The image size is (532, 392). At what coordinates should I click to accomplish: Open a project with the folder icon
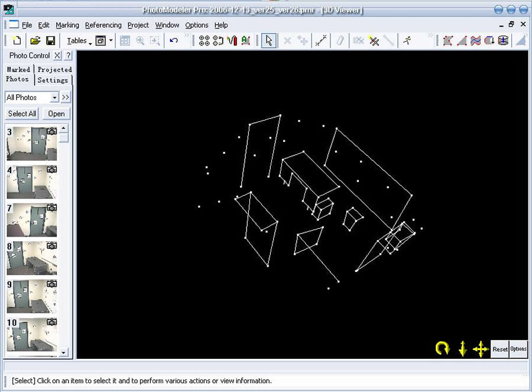[35, 41]
